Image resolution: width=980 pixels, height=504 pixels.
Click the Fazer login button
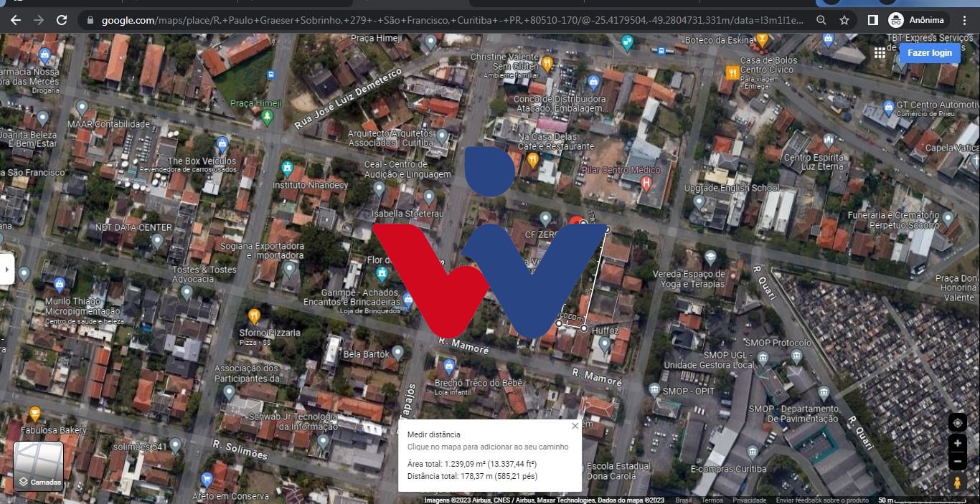(930, 52)
